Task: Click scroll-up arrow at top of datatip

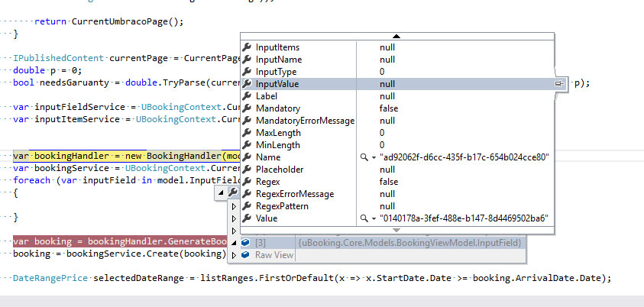Action: pos(396,37)
